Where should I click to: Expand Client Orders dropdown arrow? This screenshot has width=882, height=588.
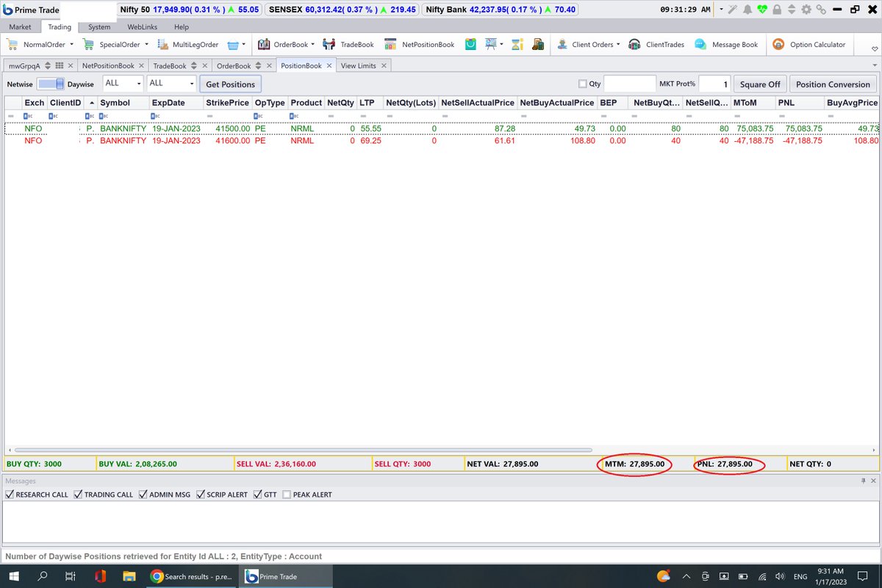pos(618,45)
